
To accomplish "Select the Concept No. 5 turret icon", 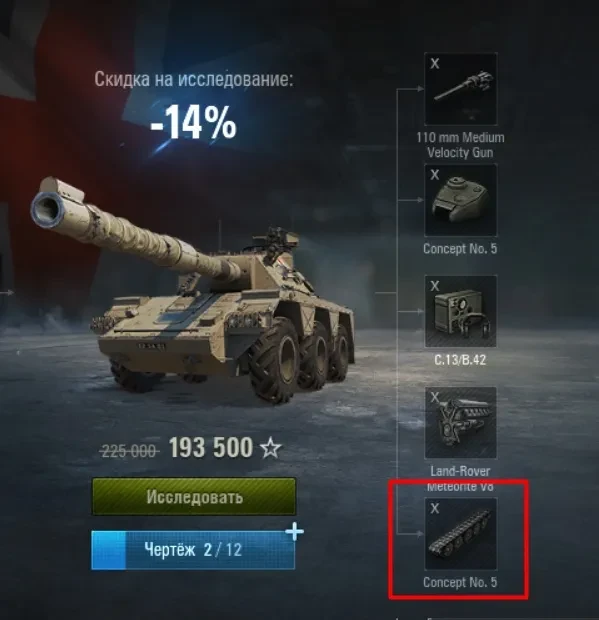I will [461, 200].
